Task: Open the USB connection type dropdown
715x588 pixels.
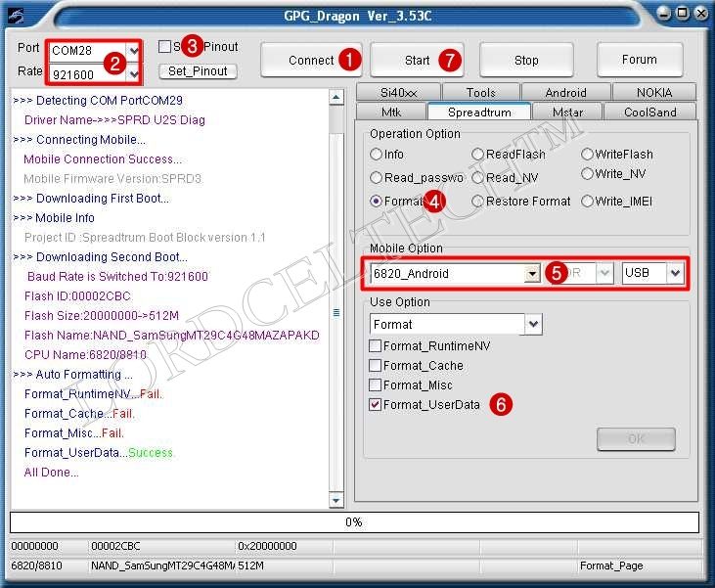Action: 675,274
